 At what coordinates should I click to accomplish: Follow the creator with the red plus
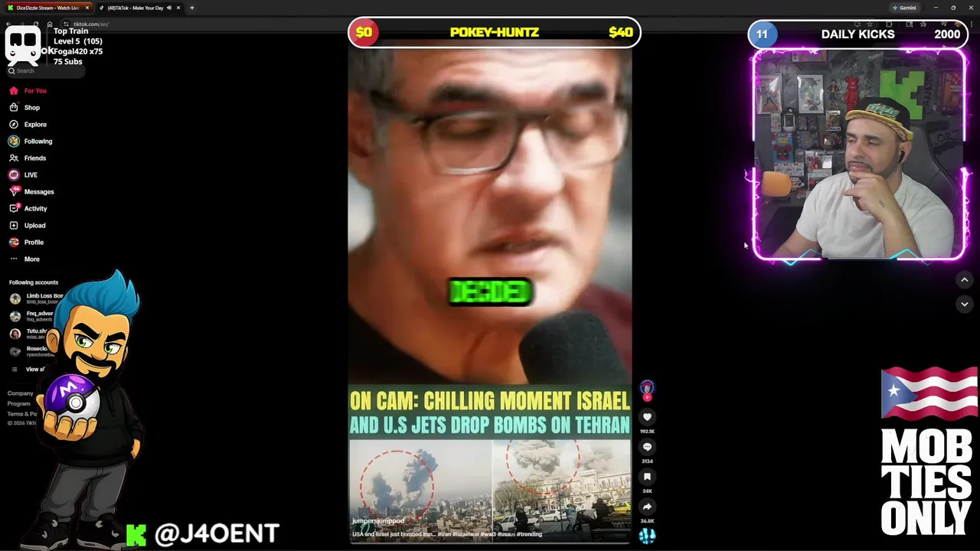coord(647,397)
